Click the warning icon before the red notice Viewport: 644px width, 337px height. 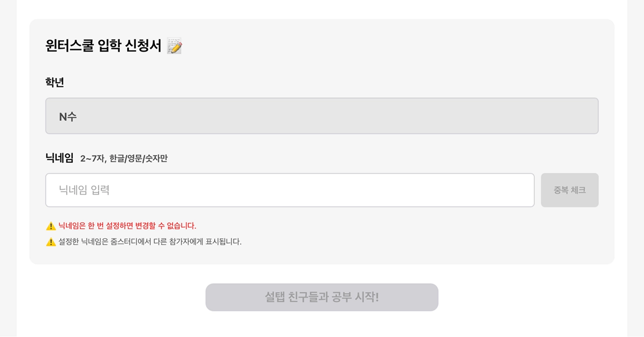[51, 226]
